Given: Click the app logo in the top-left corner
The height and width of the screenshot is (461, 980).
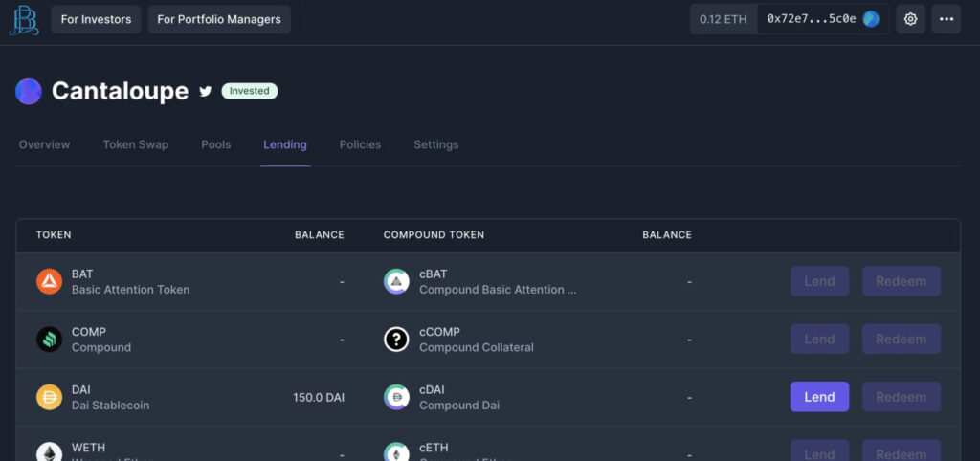Looking at the screenshot, I should tap(24, 20).
